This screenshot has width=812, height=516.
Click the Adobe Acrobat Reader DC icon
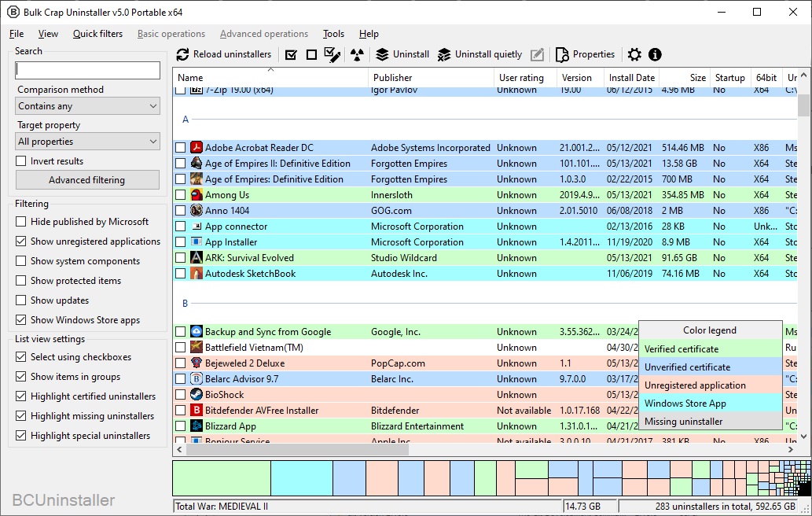(x=197, y=148)
